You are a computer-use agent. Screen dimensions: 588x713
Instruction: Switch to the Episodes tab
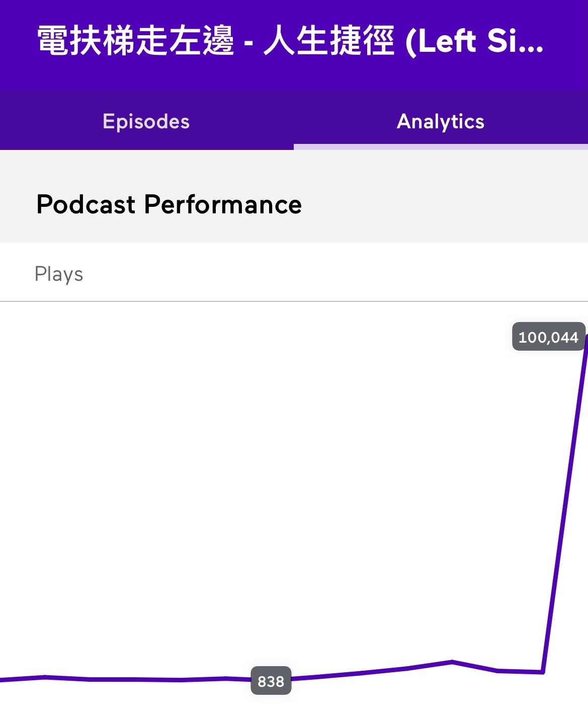(146, 121)
